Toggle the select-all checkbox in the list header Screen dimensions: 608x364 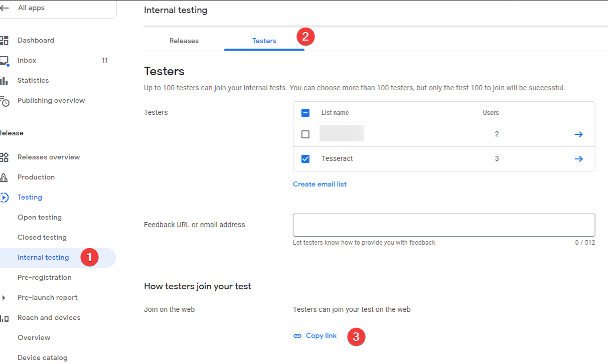[305, 112]
